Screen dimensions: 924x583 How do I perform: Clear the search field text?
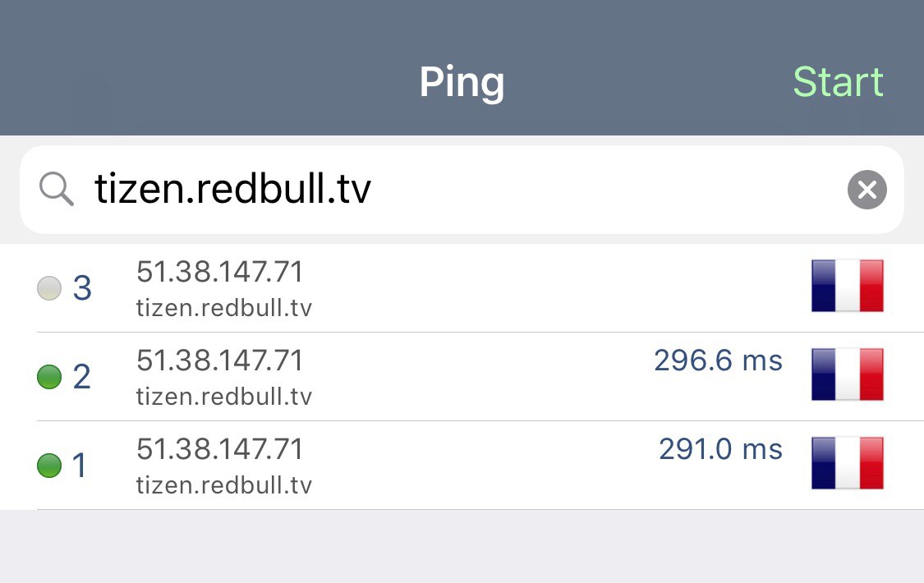[x=867, y=190]
